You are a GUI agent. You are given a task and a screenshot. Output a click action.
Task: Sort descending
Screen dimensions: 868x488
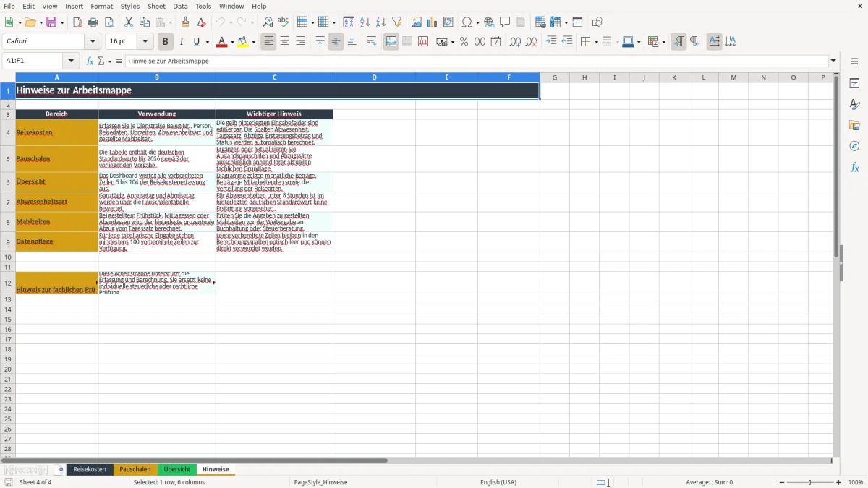click(381, 22)
